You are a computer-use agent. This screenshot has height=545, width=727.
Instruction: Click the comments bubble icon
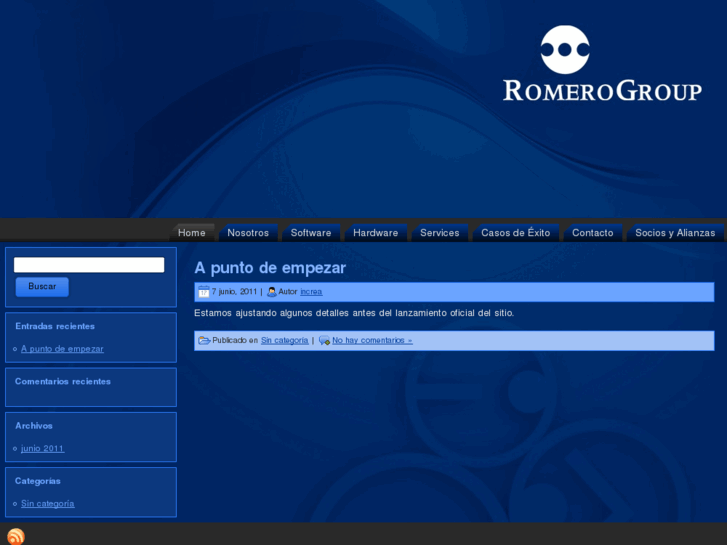tap(325, 340)
